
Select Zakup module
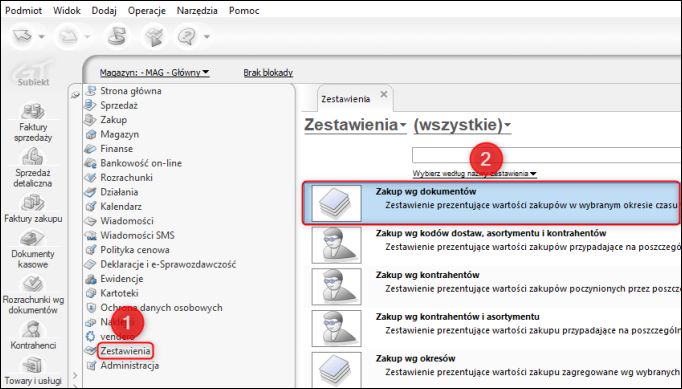point(113,120)
